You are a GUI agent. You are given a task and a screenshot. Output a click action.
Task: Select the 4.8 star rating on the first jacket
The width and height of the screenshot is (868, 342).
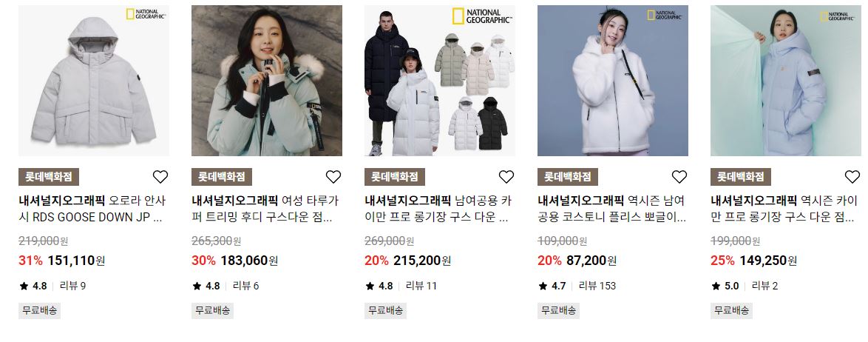click(x=33, y=286)
